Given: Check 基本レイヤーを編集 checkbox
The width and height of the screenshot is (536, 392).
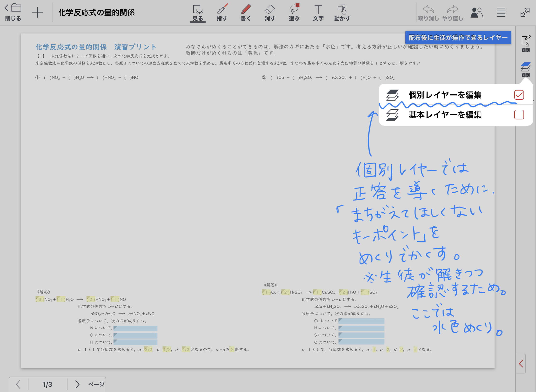Looking at the screenshot, I should point(519,115).
